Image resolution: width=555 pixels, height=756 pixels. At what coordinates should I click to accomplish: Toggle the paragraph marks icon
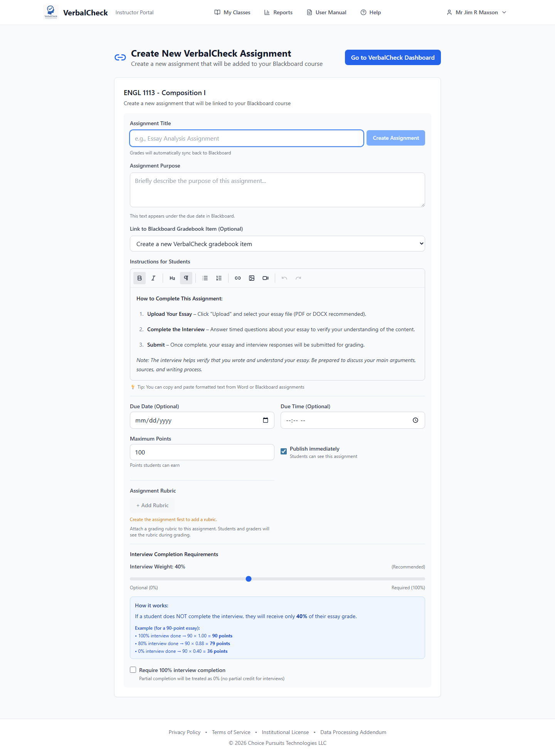[x=186, y=278]
